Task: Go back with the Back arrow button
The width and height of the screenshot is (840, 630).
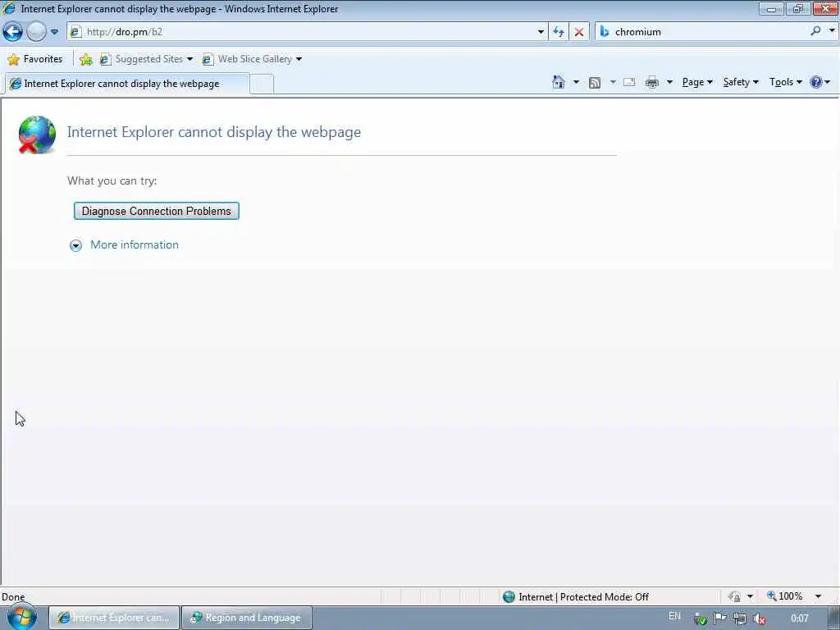Action: point(13,32)
